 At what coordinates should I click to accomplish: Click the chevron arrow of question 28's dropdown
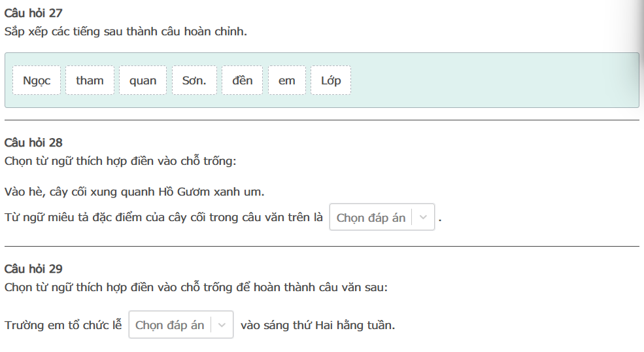click(x=423, y=218)
